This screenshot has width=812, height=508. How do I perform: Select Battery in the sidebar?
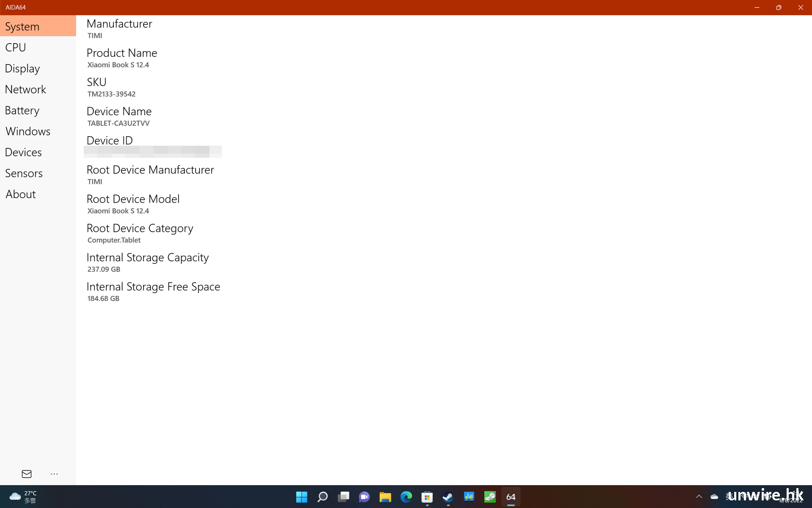[22, 110]
